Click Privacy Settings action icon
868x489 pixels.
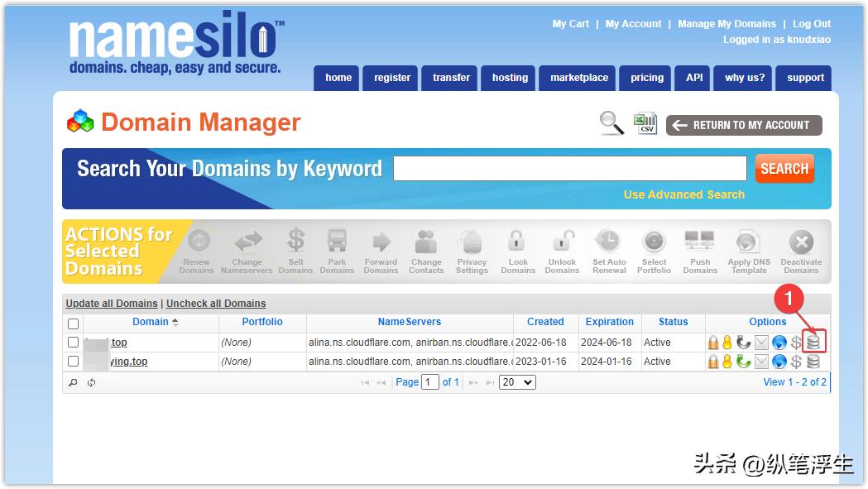(x=472, y=242)
